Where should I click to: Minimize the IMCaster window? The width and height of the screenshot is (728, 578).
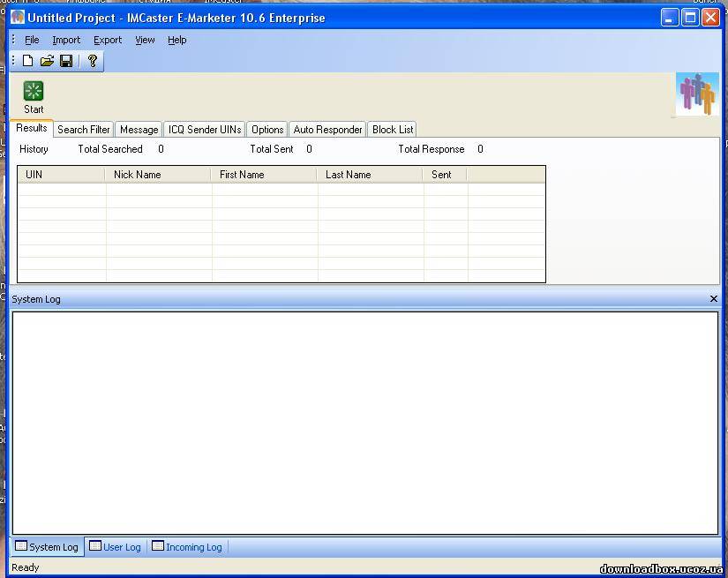(670, 18)
